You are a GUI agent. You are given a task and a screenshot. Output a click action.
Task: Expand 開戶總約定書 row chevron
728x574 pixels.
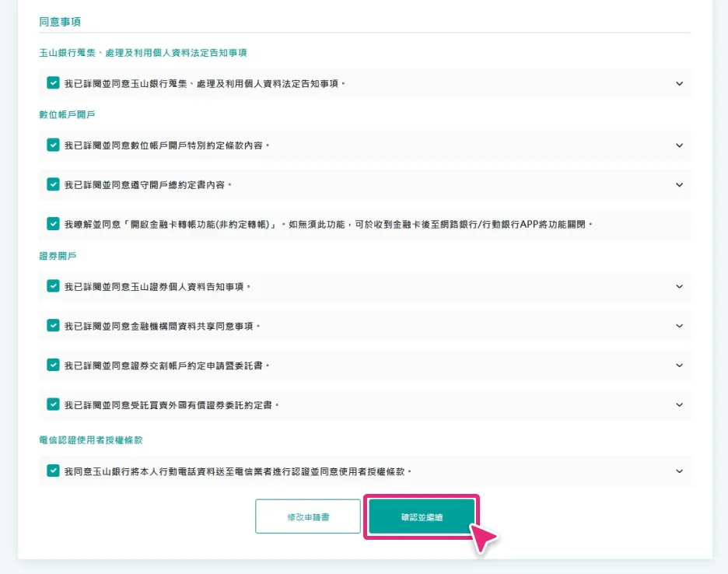(x=679, y=185)
